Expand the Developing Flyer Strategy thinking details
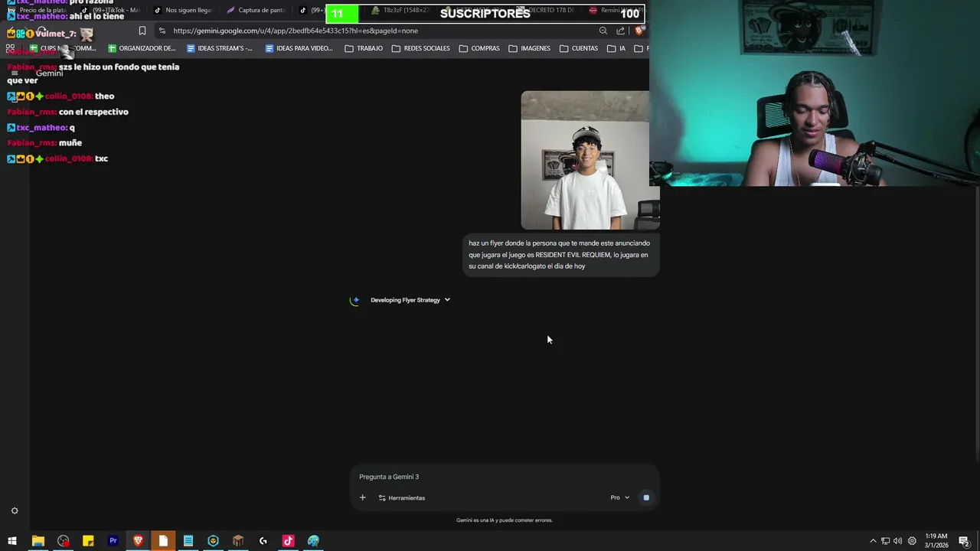The image size is (980, 551). point(410,300)
